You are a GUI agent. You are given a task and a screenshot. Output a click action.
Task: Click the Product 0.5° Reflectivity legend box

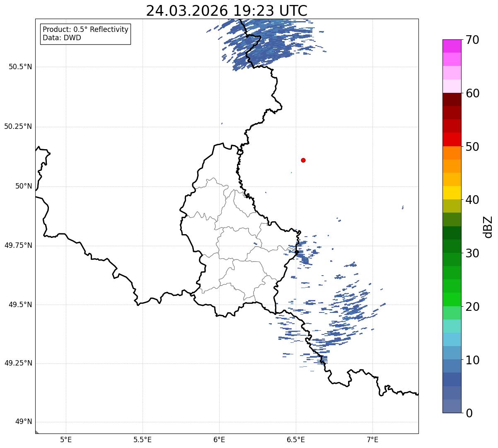point(85,34)
